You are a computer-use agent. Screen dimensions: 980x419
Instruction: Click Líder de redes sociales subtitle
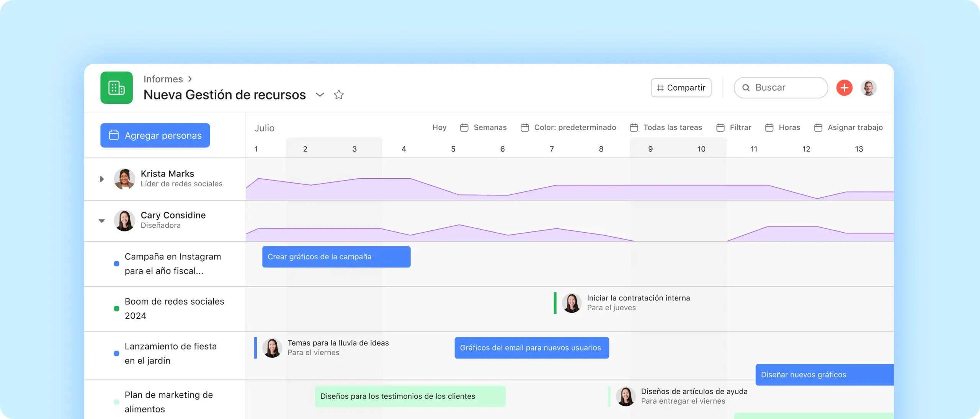pos(181,184)
